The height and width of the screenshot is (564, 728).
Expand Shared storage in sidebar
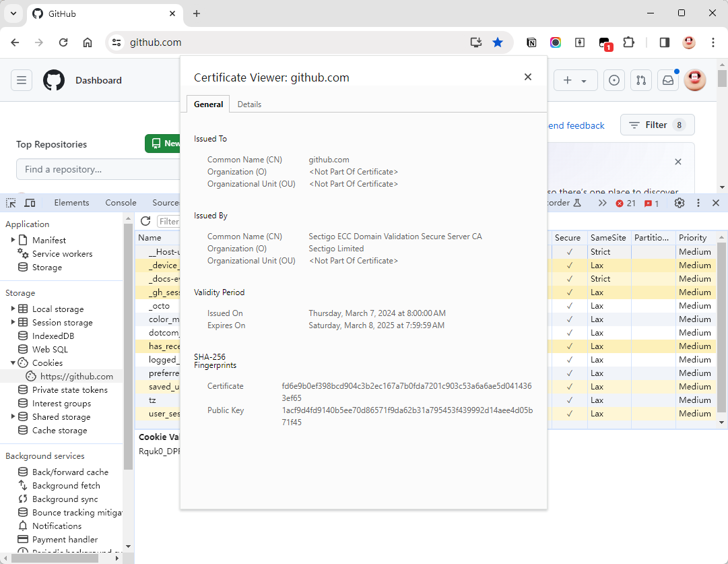[x=13, y=416]
